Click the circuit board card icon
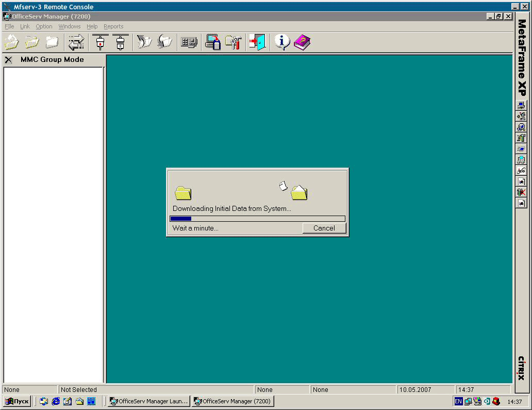Viewport: 532px width, 410px height. click(189, 42)
